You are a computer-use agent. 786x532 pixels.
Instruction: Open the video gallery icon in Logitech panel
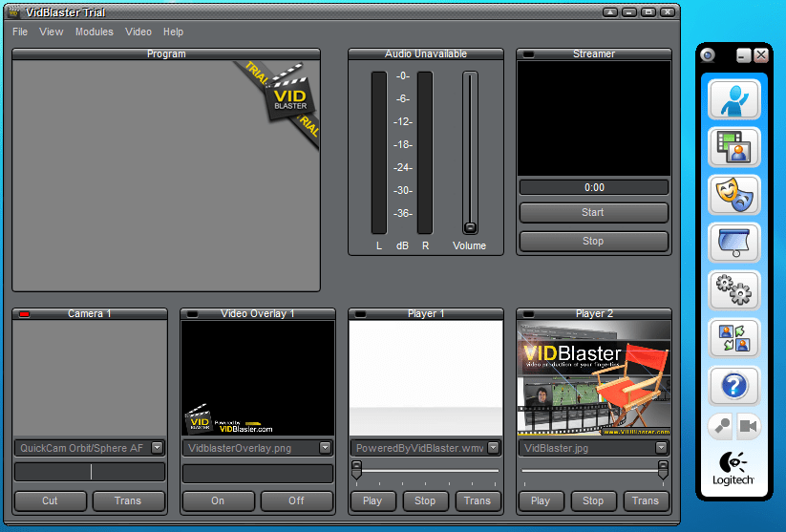click(734, 147)
